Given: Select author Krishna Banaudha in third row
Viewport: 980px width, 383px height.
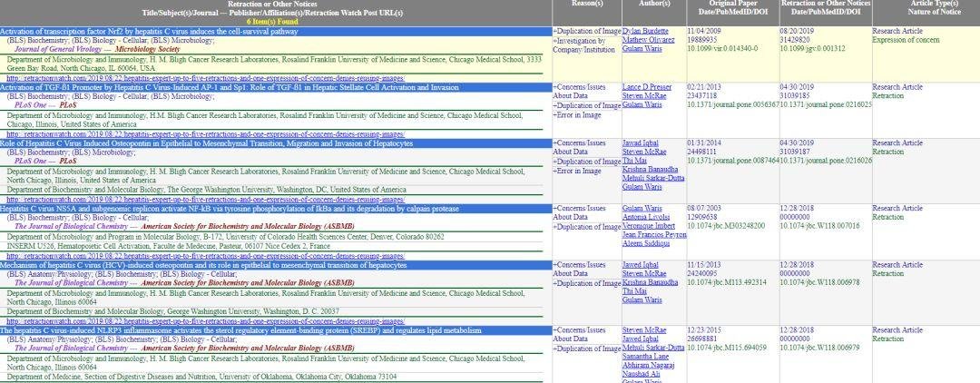Looking at the screenshot, I should (649, 170).
